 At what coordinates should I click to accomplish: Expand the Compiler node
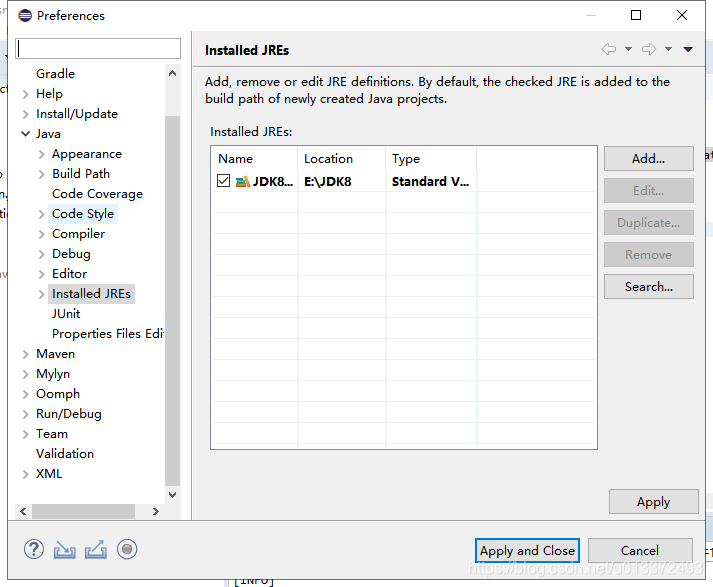point(41,234)
